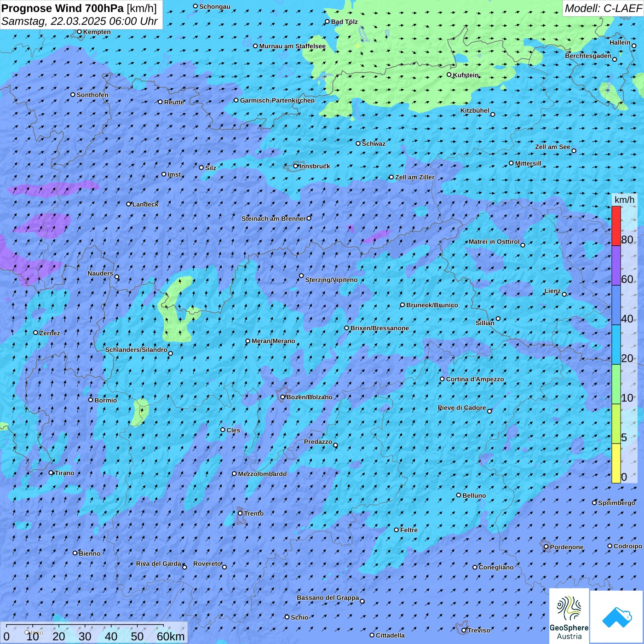Click the Trento city label

pyautogui.click(x=254, y=513)
